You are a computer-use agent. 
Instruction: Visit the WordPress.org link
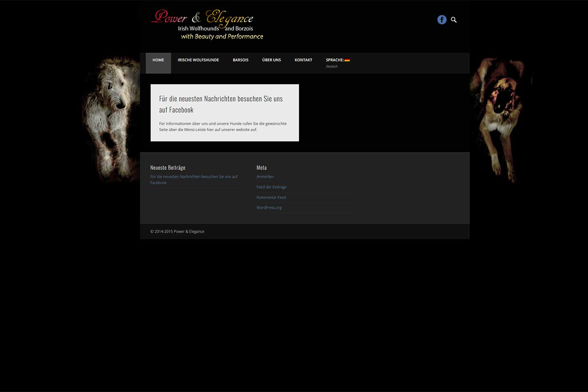click(269, 207)
